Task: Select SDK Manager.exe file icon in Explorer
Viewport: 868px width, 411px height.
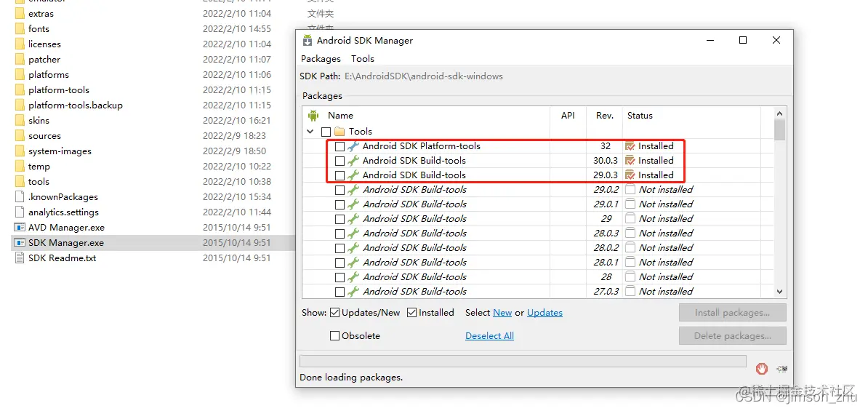Action: pos(20,243)
